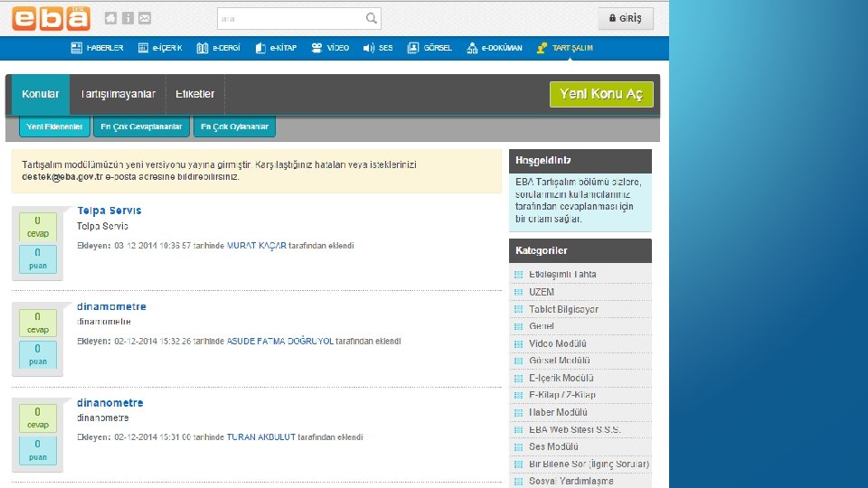Viewport: 868px width, 488px height.
Task: Click the magnifier search icon
Action: coord(372,18)
